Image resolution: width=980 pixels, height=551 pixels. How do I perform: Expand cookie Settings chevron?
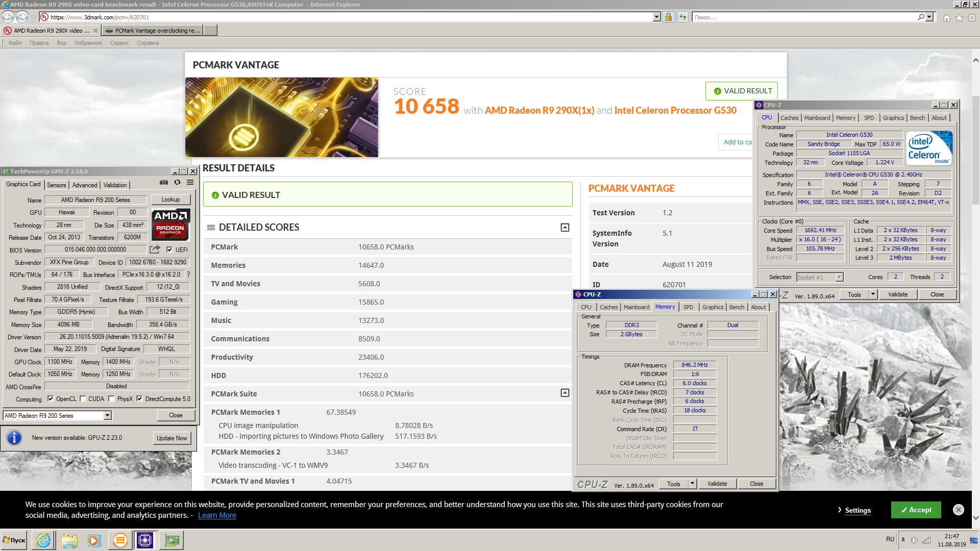(840, 510)
